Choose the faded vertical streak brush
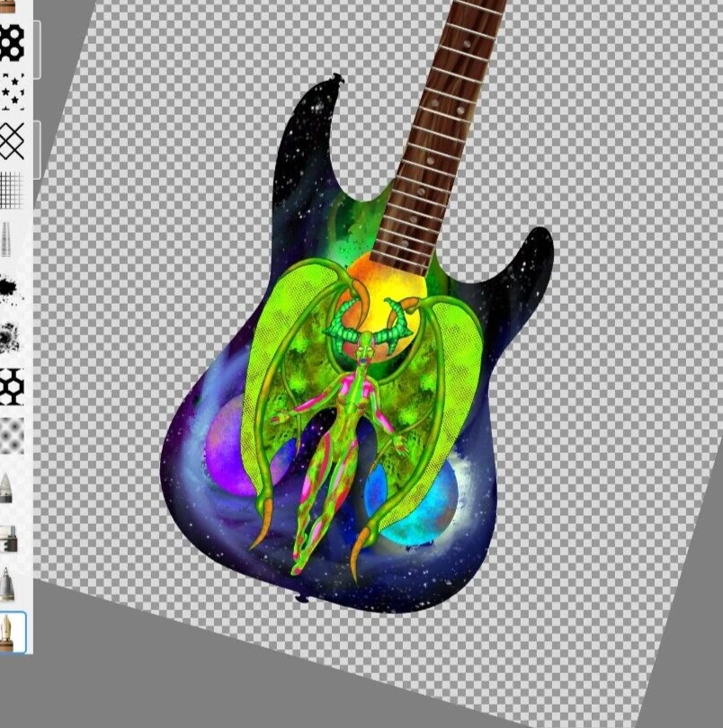Viewport: 723px width, 728px height. pyautogui.click(x=7, y=239)
